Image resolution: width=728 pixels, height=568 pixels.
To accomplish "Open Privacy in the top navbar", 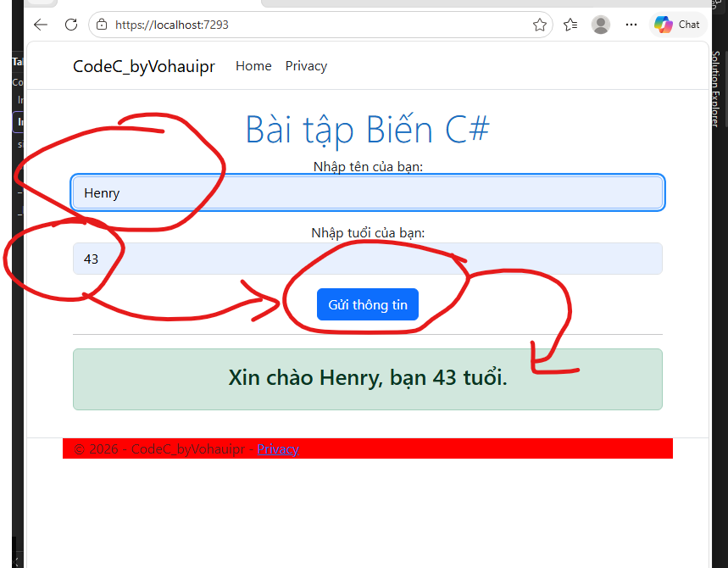I will [x=306, y=66].
